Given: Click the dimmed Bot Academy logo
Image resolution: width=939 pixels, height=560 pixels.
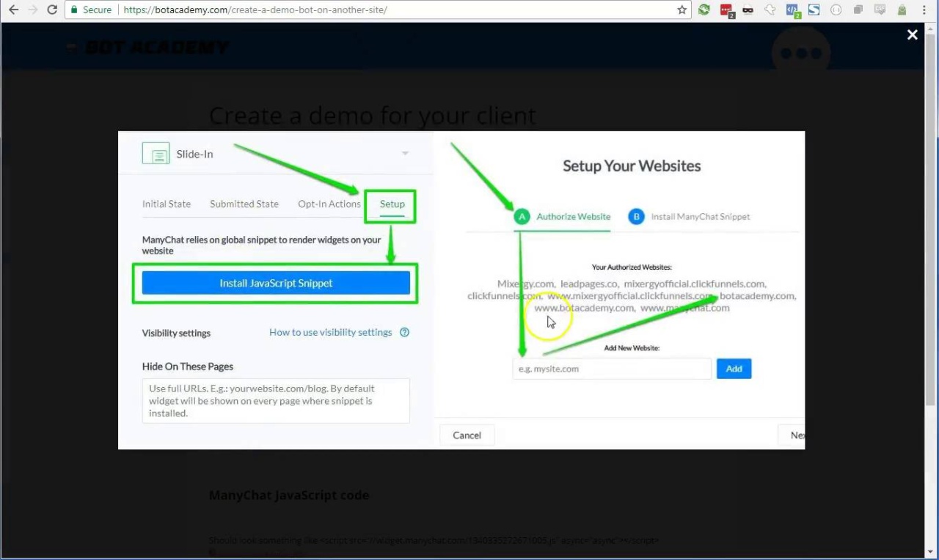Looking at the screenshot, I should (147, 47).
